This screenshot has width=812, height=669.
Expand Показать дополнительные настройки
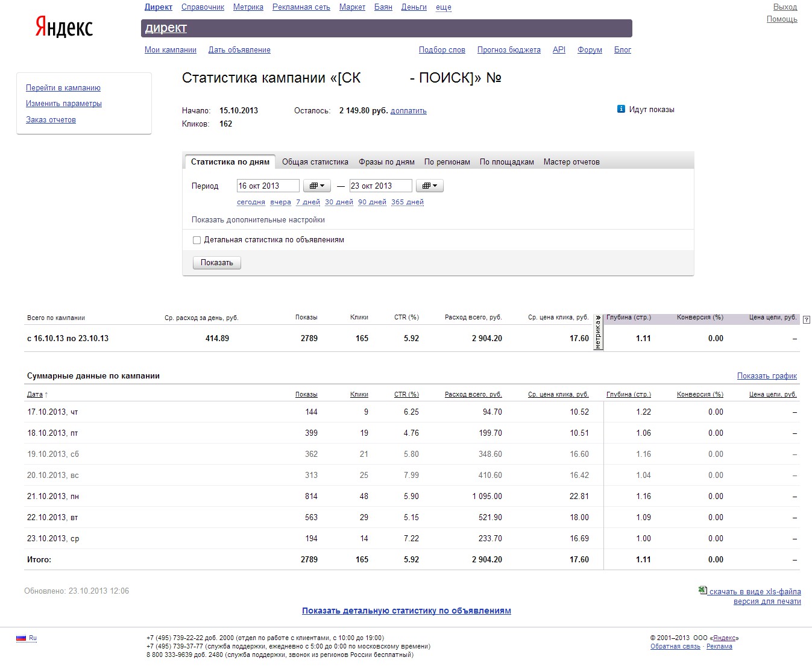[x=258, y=220]
